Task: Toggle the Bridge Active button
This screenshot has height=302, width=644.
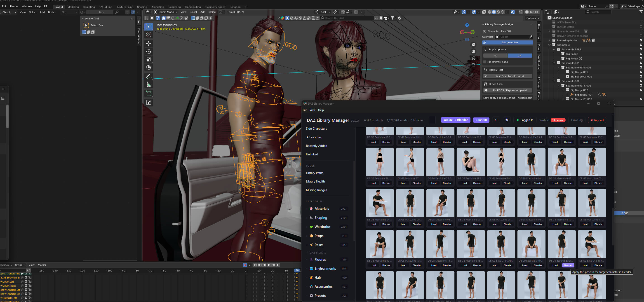Action: pos(508,42)
